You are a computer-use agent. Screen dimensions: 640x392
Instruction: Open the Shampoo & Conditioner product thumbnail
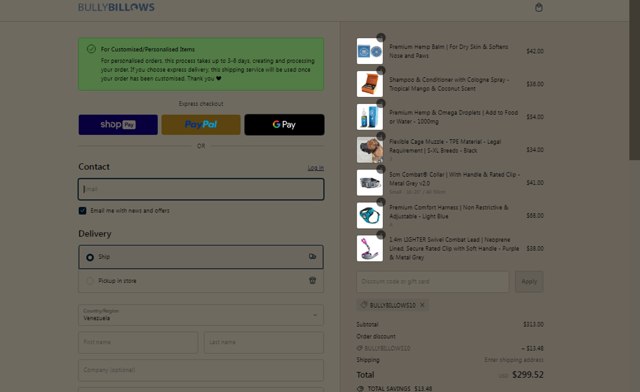[370, 84]
